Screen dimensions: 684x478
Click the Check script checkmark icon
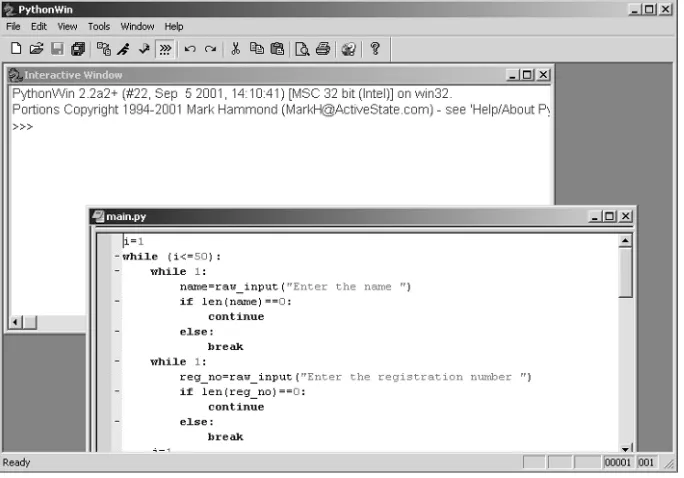tap(144, 49)
